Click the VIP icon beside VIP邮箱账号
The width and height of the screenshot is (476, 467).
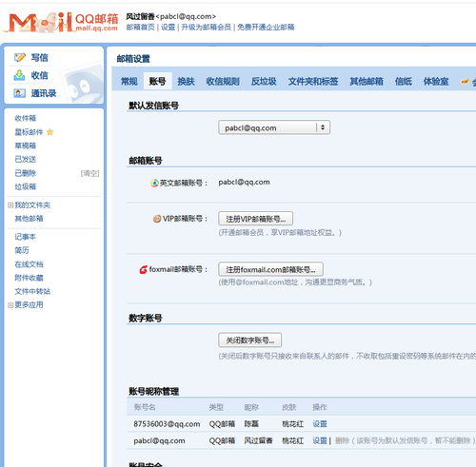pos(157,219)
